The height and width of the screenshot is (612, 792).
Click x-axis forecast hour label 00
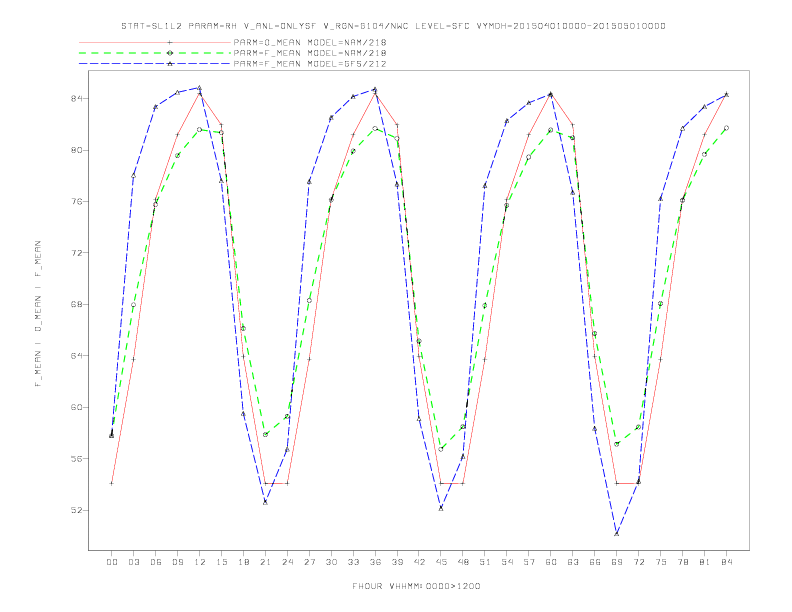[112, 562]
